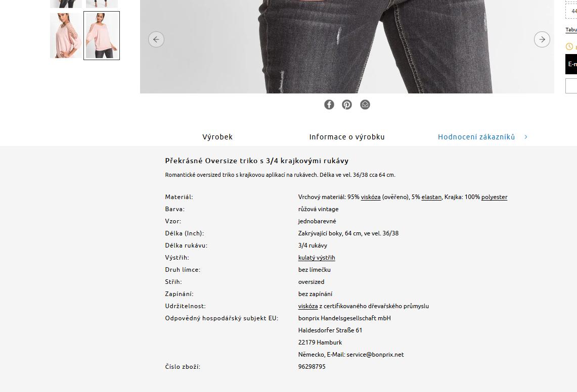577x392 pixels.
Task: Choose the size 44 box
Action: click(x=571, y=11)
